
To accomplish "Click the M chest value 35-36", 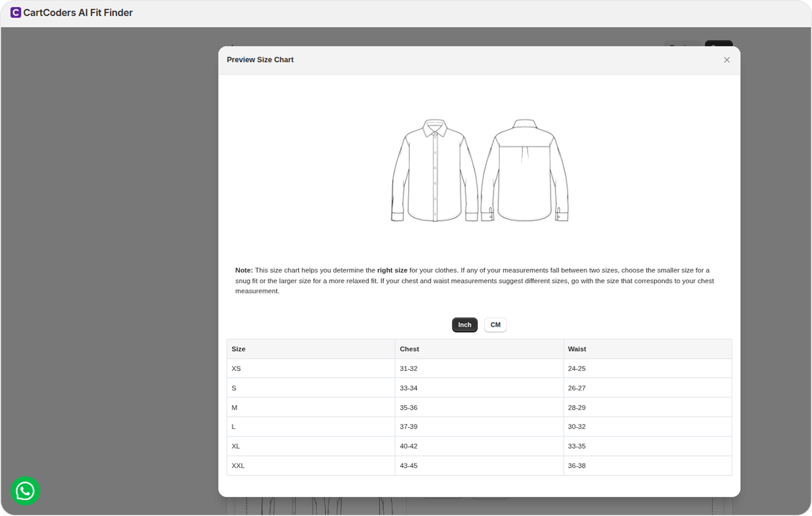I will click(408, 408).
